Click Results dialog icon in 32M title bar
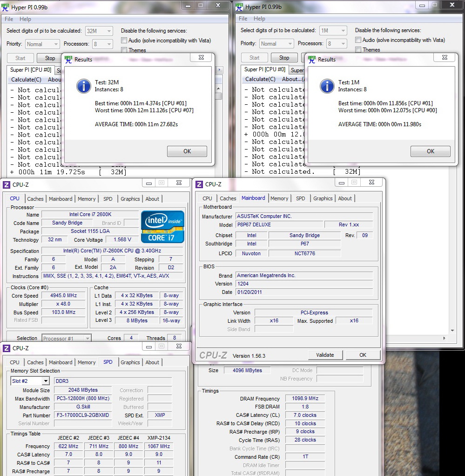This screenshot has height=476, width=465. pyautogui.click(x=68, y=59)
